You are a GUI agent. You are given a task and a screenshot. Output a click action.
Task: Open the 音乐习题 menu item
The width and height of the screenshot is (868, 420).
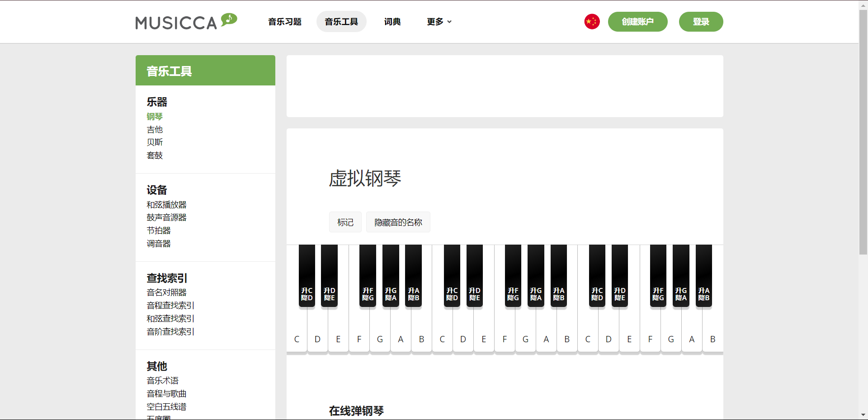285,22
